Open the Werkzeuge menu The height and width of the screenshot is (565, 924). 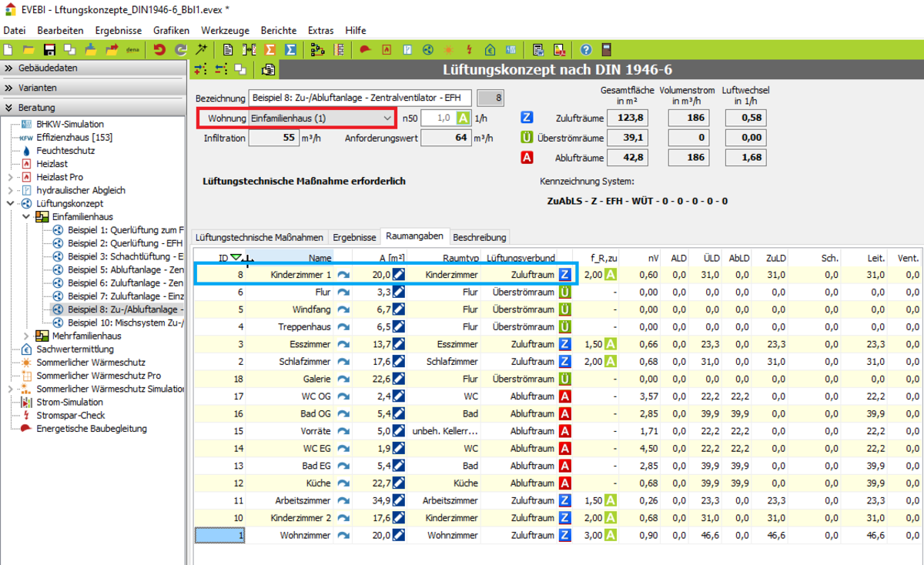(x=225, y=30)
